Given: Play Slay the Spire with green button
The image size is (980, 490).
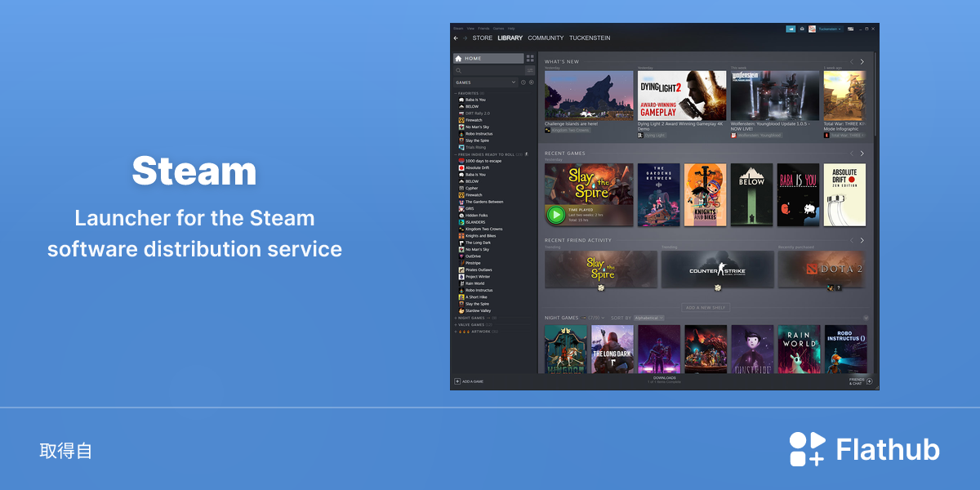Looking at the screenshot, I should click(x=556, y=215).
